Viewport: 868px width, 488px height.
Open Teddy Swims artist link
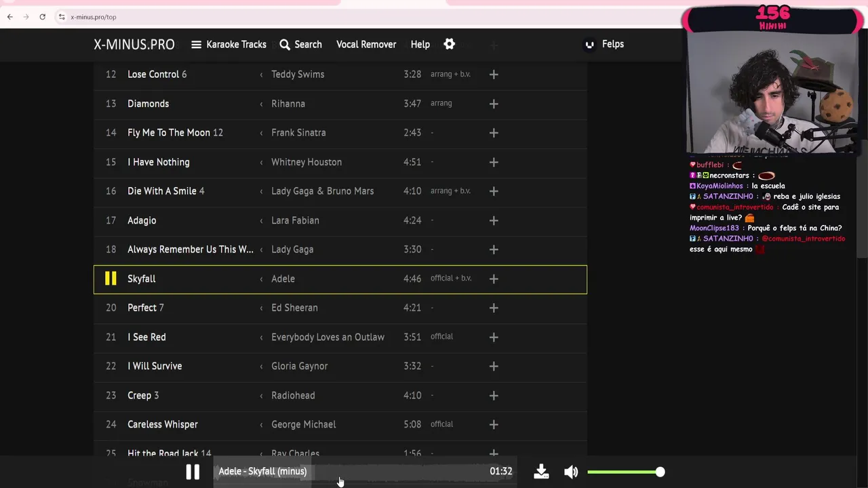[x=298, y=75]
